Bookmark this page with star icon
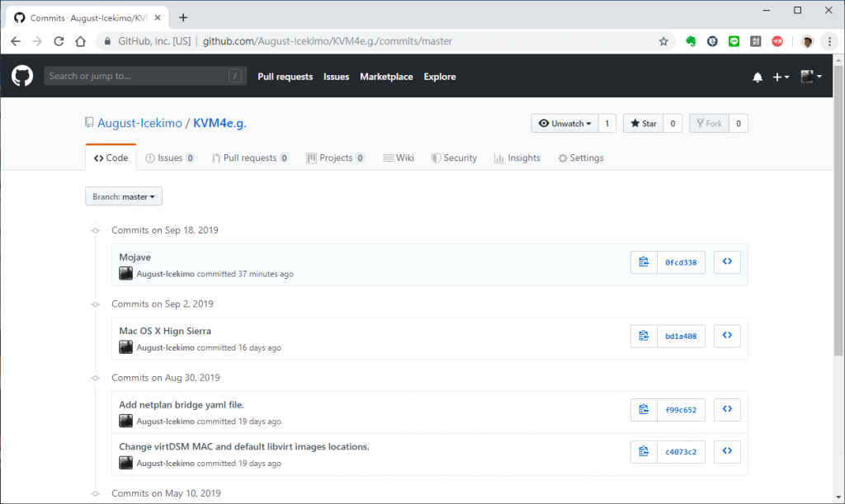845x504 pixels. 663,41
